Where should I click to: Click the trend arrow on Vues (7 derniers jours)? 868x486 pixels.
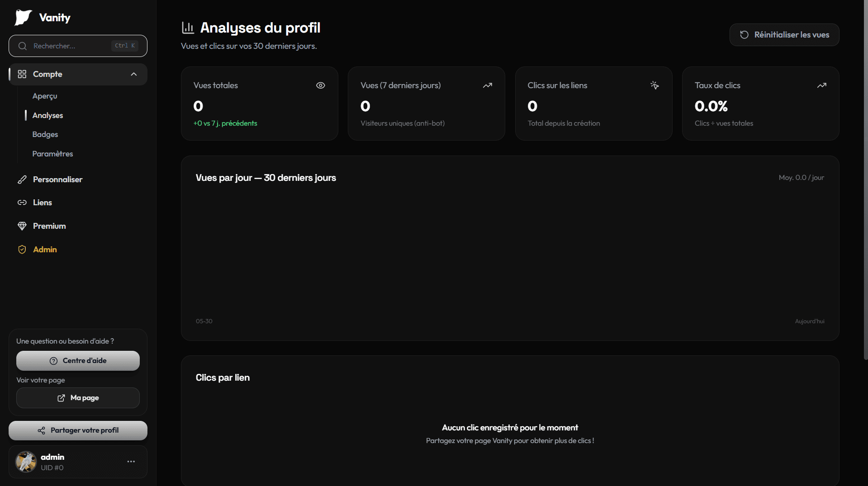tap(487, 85)
